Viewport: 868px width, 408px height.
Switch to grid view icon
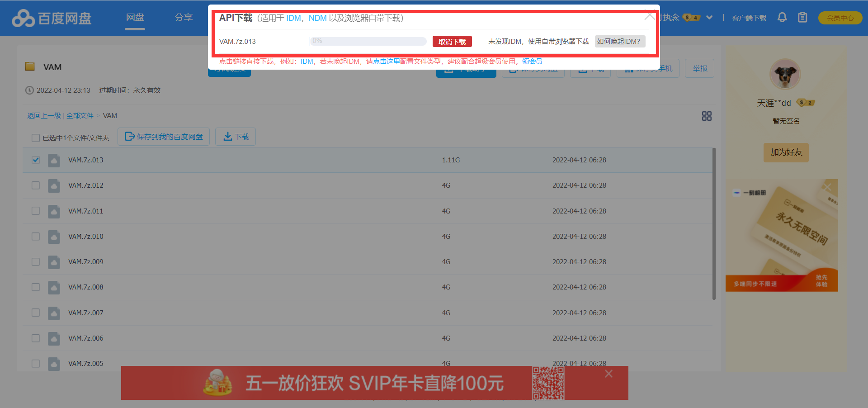(x=707, y=116)
